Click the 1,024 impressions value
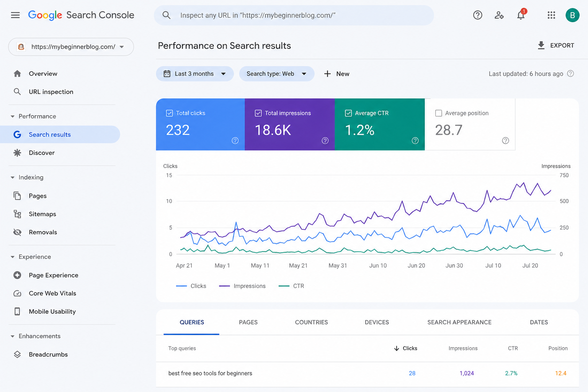 tap(467, 373)
